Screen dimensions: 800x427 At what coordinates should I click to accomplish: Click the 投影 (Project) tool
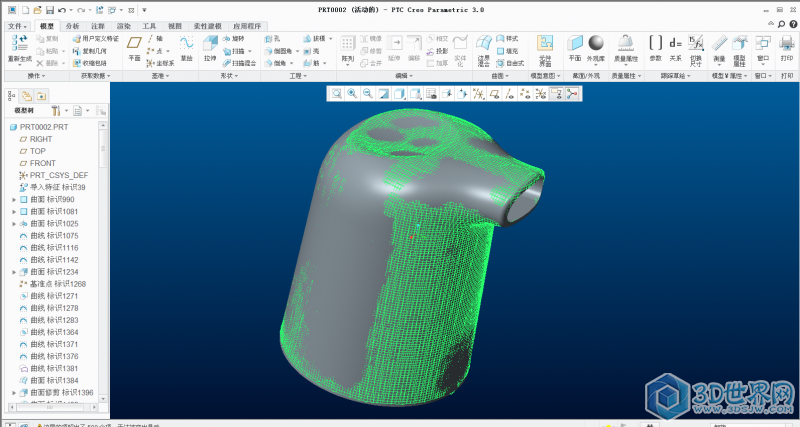(437, 51)
